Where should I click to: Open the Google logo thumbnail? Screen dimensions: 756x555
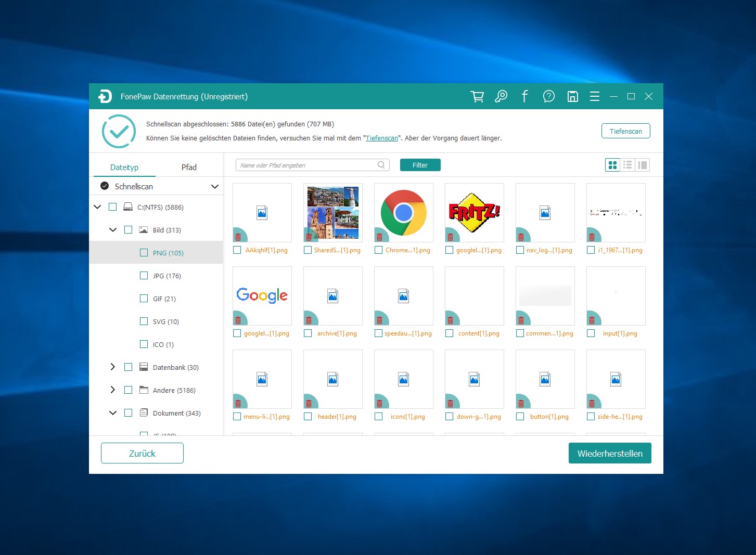[262, 296]
